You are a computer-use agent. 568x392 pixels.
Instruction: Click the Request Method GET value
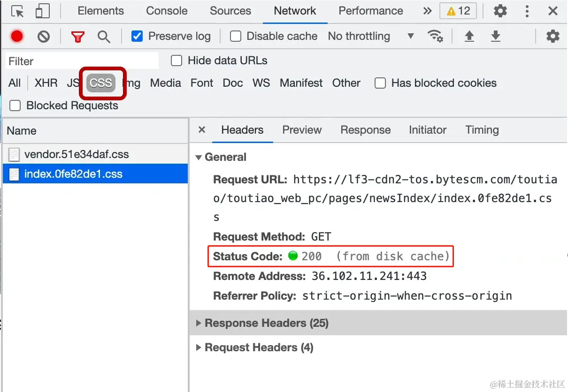(321, 237)
